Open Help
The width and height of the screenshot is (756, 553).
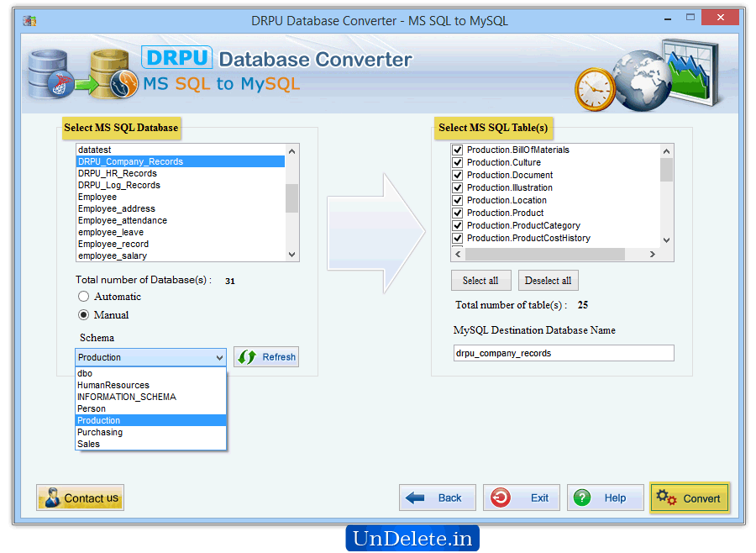click(x=605, y=498)
